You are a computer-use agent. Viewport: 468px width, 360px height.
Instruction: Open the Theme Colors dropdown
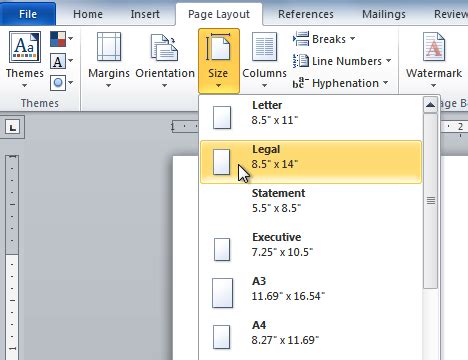[x=61, y=39]
